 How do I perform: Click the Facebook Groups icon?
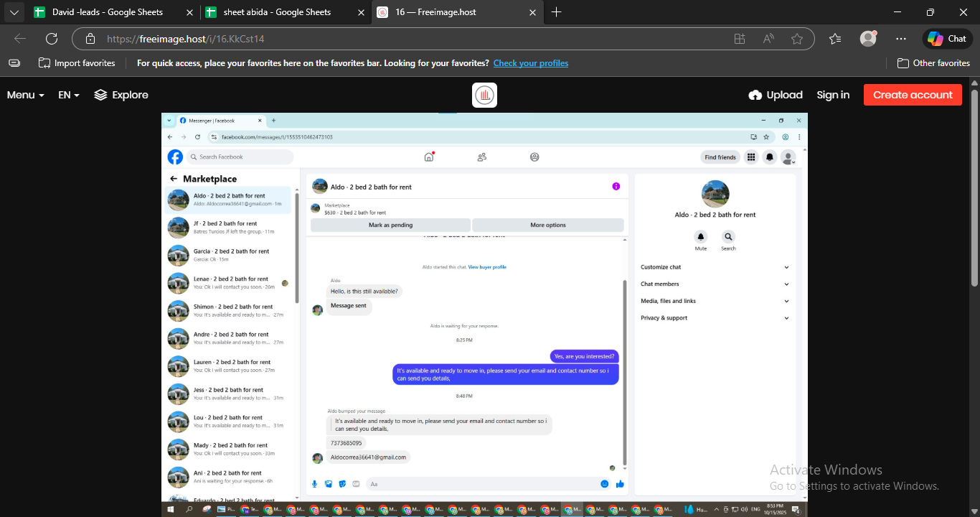coord(534,157)
